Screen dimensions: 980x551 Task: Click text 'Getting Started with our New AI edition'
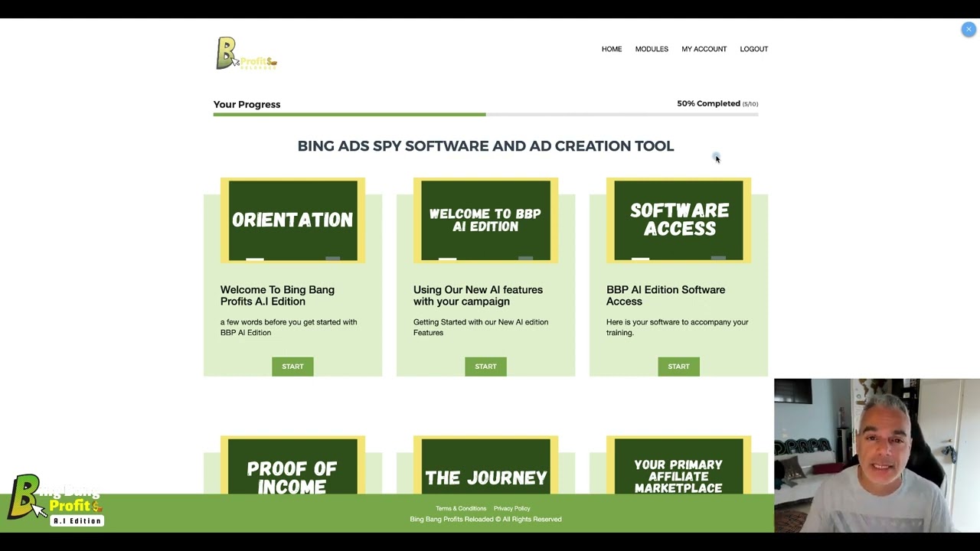tap(481, 327)
